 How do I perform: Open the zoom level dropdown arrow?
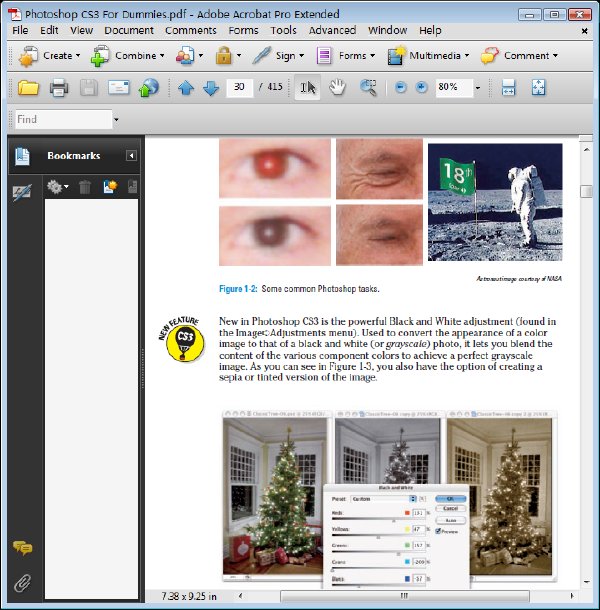pyautogui.click(x=478, y=88)
